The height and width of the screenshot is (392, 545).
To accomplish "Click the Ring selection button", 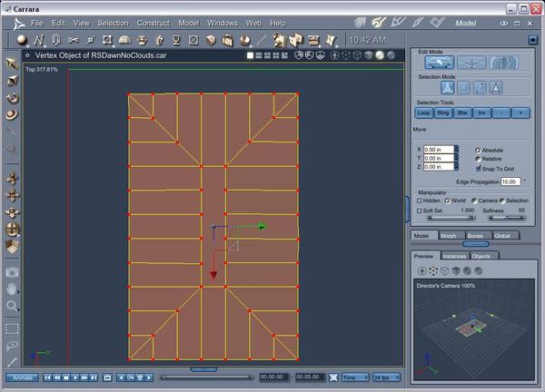I will [443, 113].
